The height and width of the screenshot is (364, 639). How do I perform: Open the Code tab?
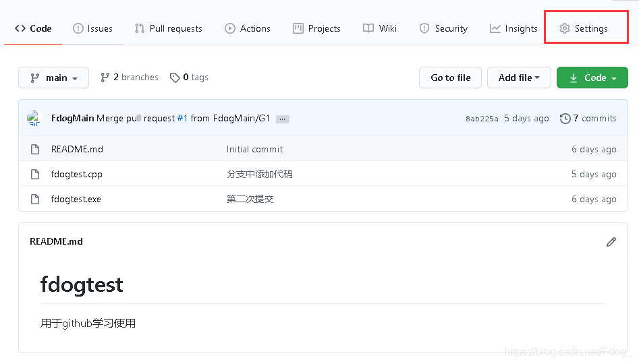33,28
